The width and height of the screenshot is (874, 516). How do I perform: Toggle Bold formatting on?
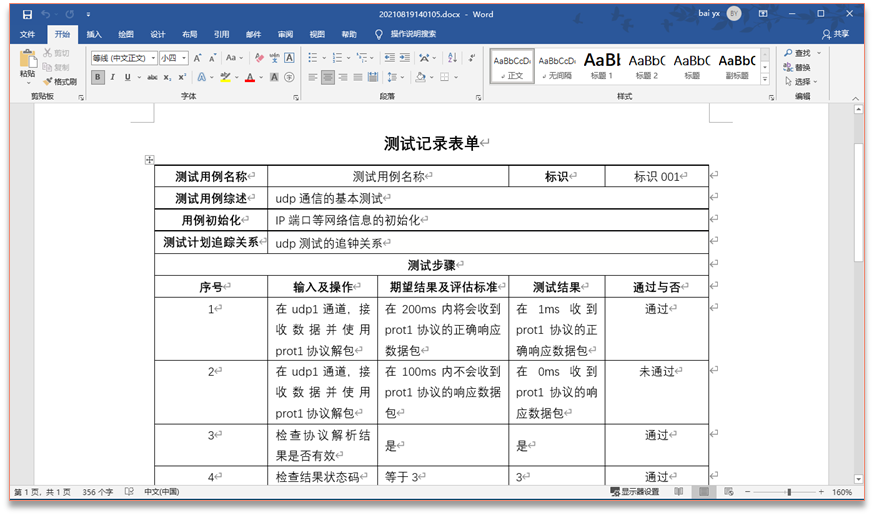pyautogui.click(x=98, y=77)
